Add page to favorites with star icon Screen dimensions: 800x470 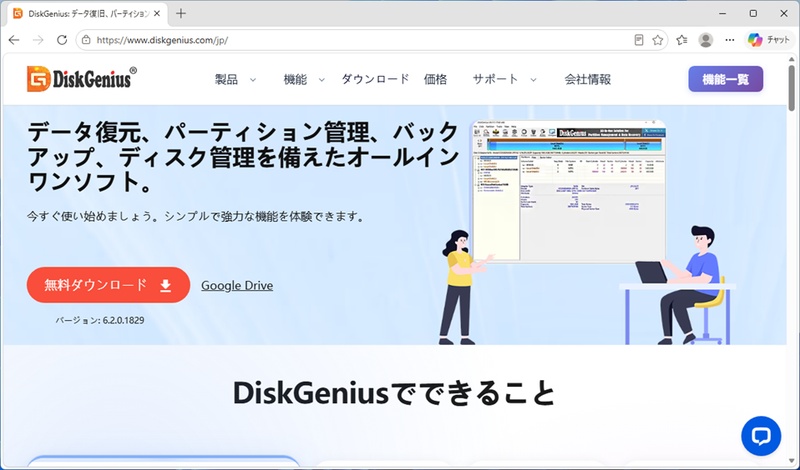pos(658,40)
